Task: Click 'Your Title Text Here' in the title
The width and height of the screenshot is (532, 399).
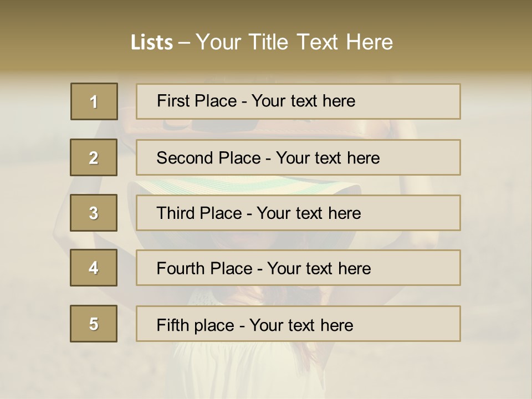Action: pyautogui.click(x=294, y=43)
